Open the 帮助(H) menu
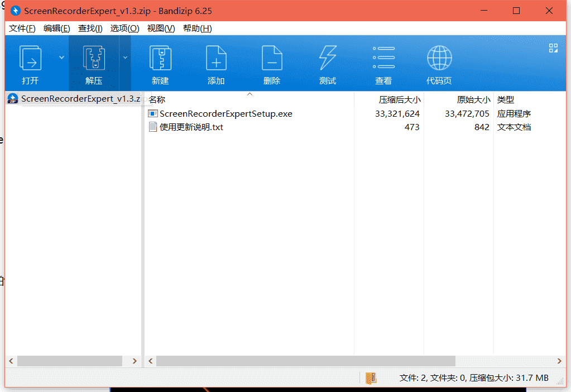The width and height of the screenshot is (571, 392). click(x=197, y=28)
